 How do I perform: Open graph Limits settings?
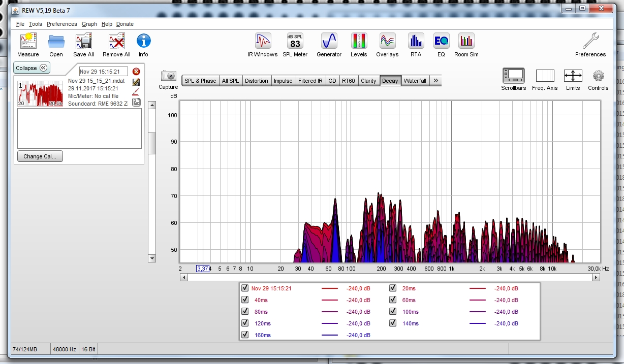point(573,76)
